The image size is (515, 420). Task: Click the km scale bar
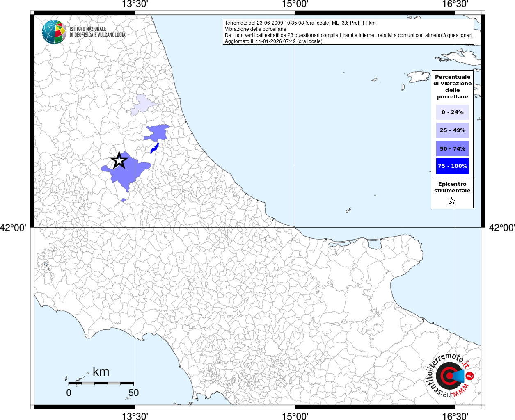point(101,383)
